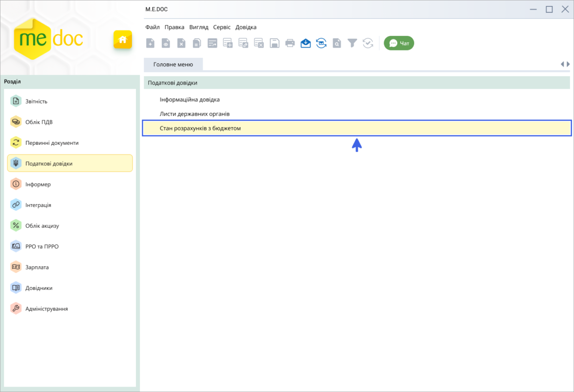Select РРО та ПРРО label in sidebar
Image resolution: width=574 pixels, height=392 pixels.
coord(42,247)
